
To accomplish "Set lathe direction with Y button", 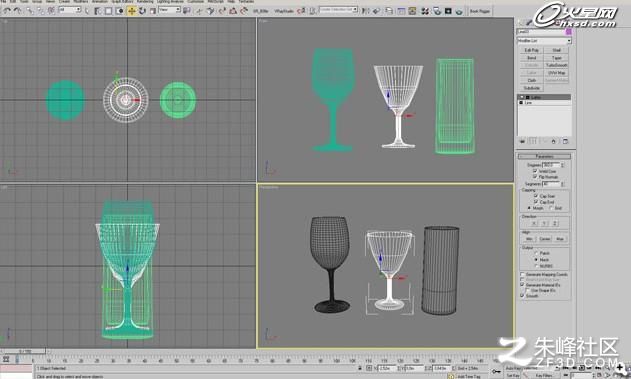I will pyautogui.click(x=544, y=223).
